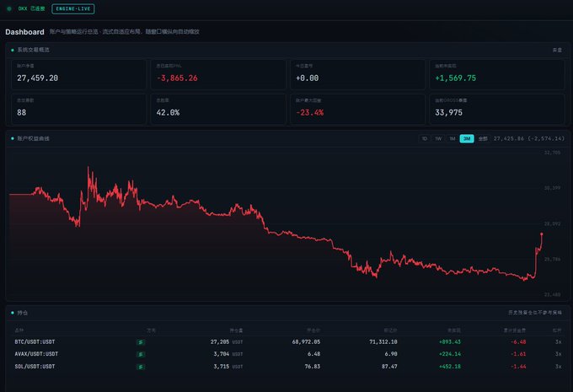Select the 1D chart range tab
This screenshot has width=573, height=392.
[x=425, y=138]
